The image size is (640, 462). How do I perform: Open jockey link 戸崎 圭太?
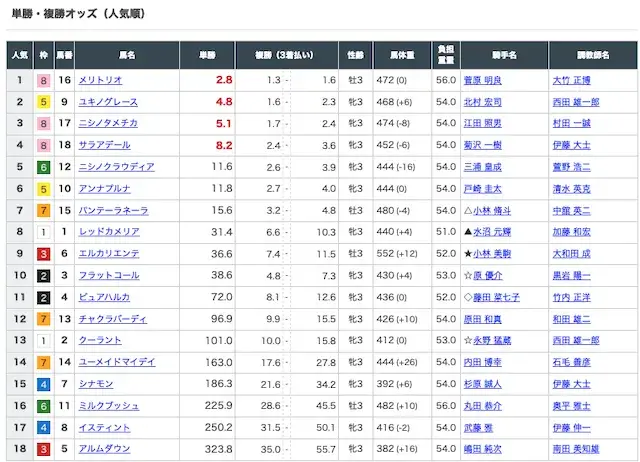tap(482, 189)
